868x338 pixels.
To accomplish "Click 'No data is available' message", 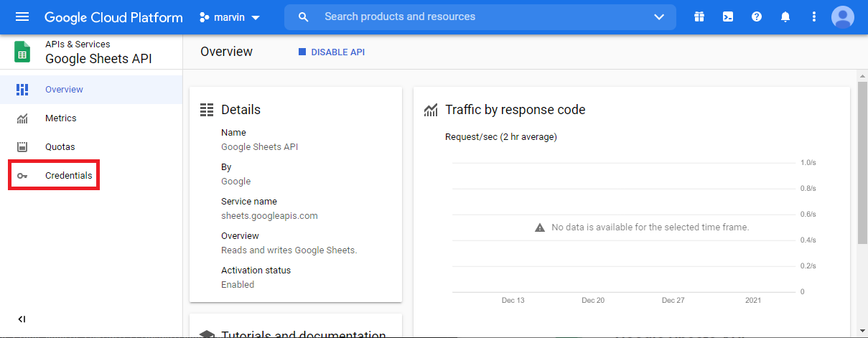I will click(650, 227).
